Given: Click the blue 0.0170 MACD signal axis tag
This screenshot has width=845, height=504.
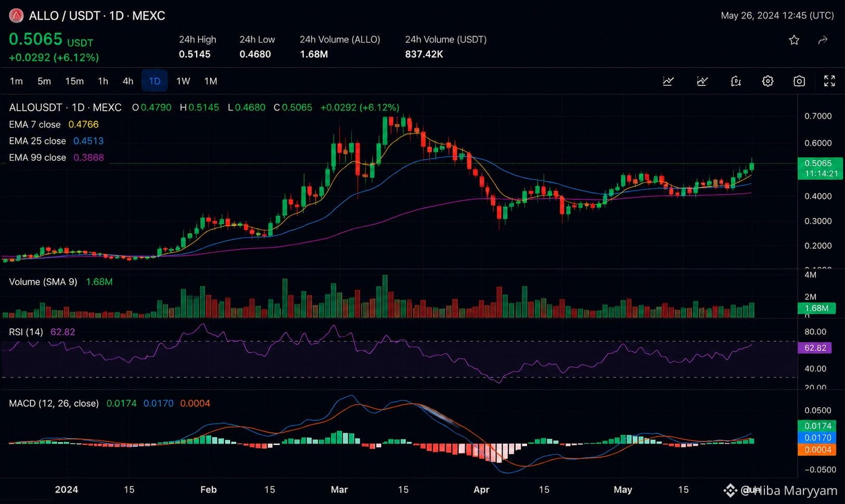Looking at the screenshot, I should tap(818, 438).
